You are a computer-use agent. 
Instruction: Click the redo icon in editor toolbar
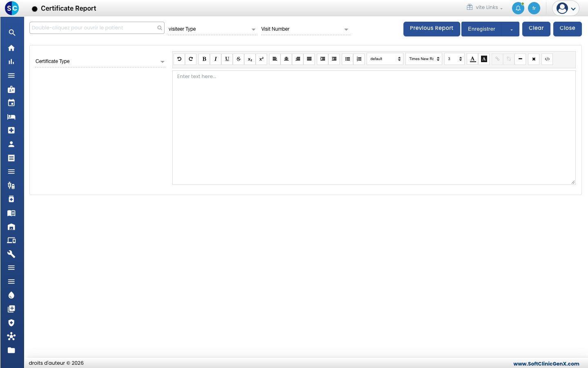(x=191, y=59)
